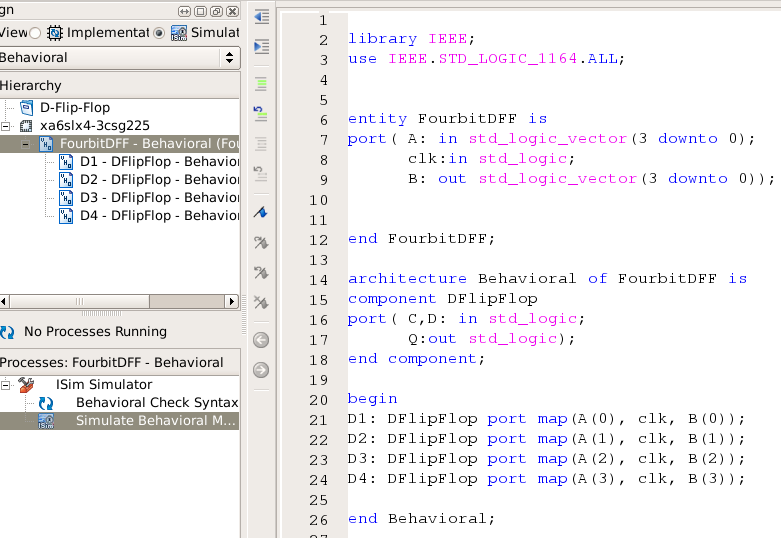Click code line 20 'begin'

372,399
